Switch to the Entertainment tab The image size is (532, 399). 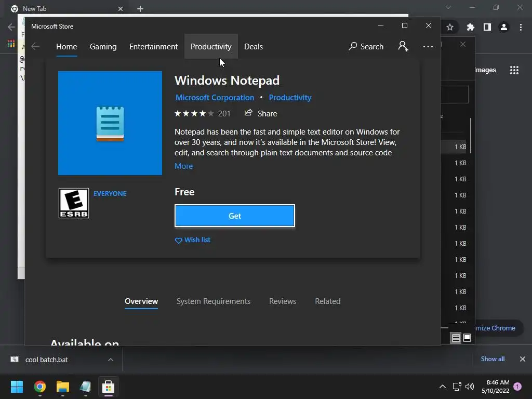click(x=153, y=46)
